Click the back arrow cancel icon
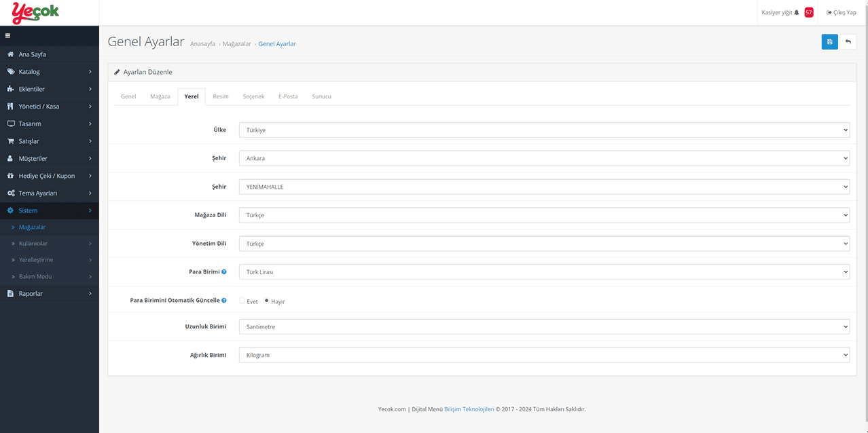 (848, 42)
